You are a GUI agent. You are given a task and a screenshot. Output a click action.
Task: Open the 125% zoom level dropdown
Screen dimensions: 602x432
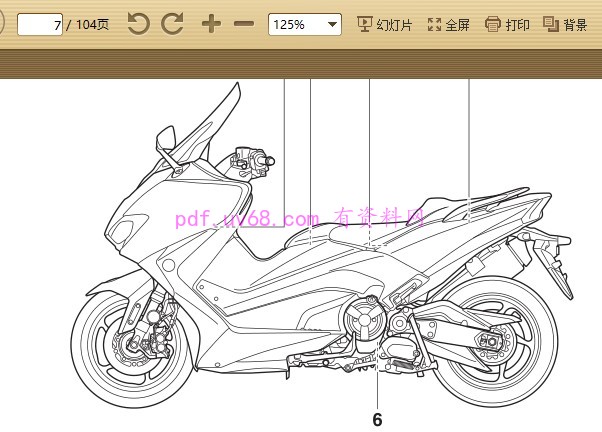(304, 25)
